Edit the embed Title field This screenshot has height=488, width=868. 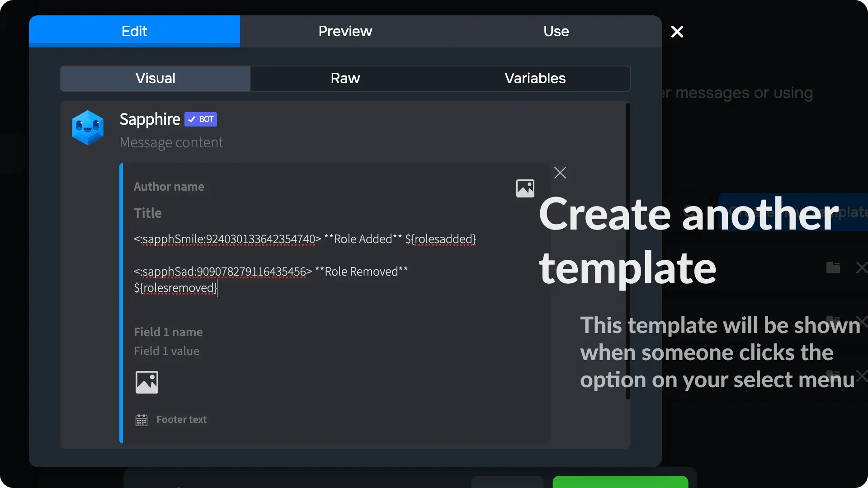(148, 213)
